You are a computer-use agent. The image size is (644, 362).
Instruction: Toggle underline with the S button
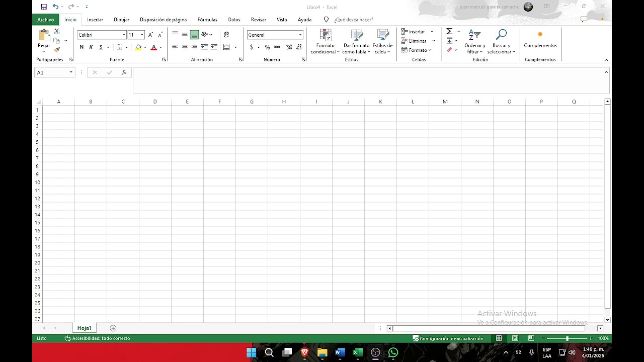[x=101, y=47]
